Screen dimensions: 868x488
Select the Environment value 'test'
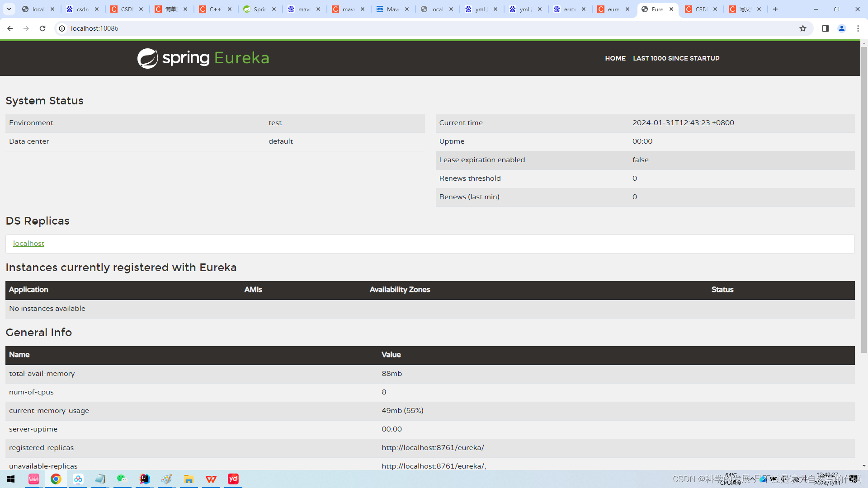point(275,123)
